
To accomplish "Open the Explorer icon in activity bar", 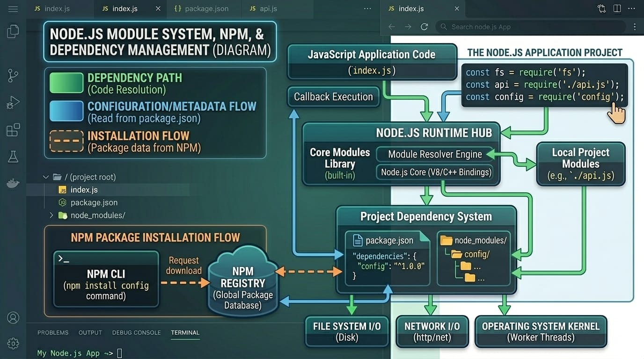I will point(13,31).
